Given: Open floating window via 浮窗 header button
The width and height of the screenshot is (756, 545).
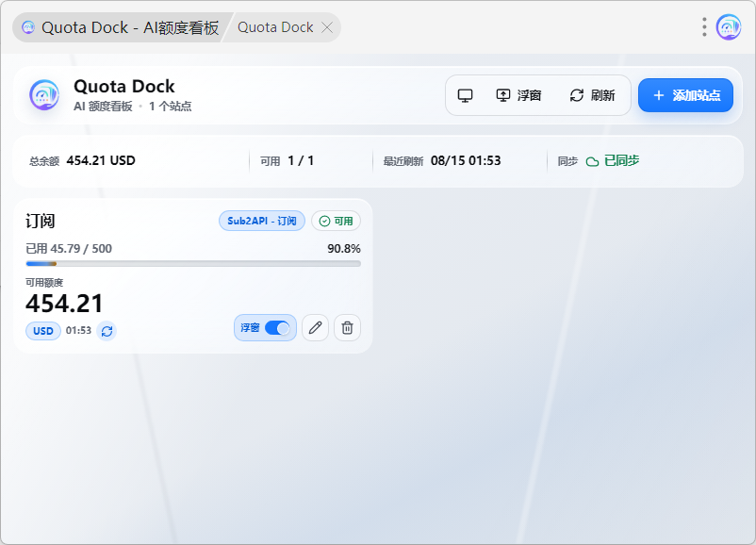Looking at the screenshot, I should pyautogui.click(x=518, y=95).
